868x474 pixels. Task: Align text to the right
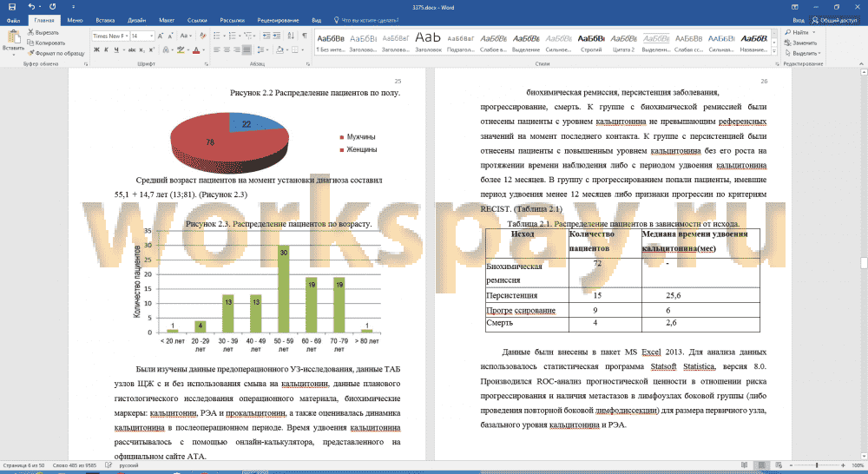pos(237,49)
